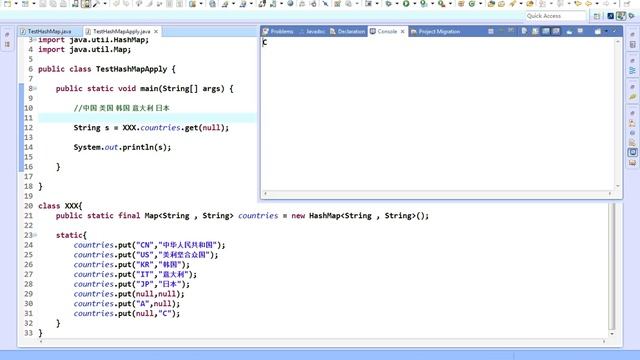
Task: Click the green New Java Class icon
Action: 471,4
